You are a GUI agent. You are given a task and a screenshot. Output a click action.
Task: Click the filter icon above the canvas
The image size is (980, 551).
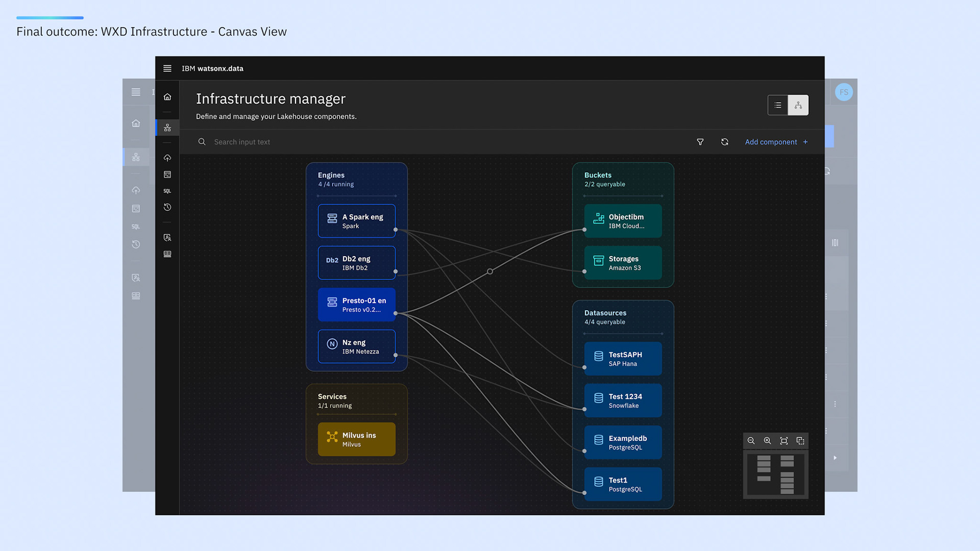coord(700,142)
